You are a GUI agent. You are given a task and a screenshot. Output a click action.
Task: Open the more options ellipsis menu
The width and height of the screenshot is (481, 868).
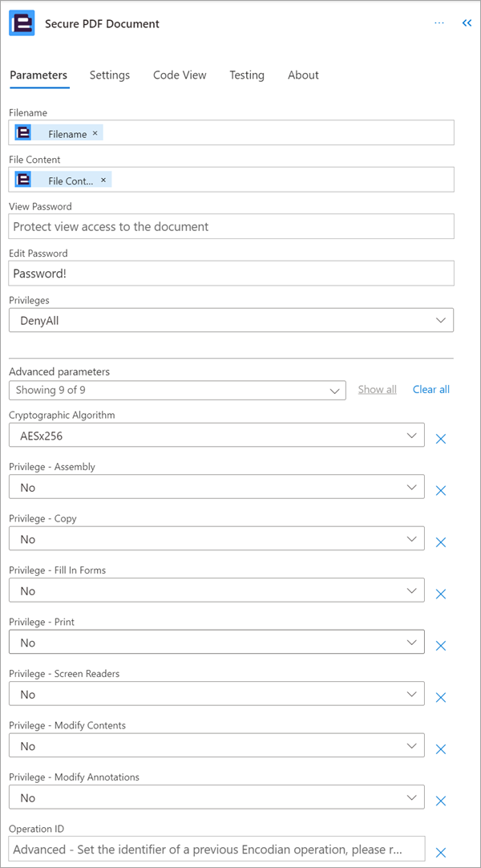[439, 23]
